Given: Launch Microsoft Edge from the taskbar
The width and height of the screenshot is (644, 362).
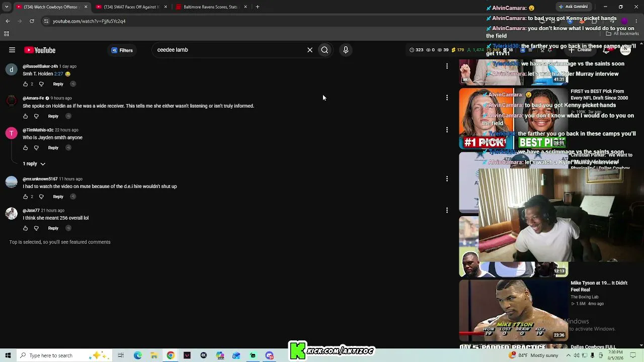Looking at the screenshot, I should pyautogui.click(x=137, y=355).
